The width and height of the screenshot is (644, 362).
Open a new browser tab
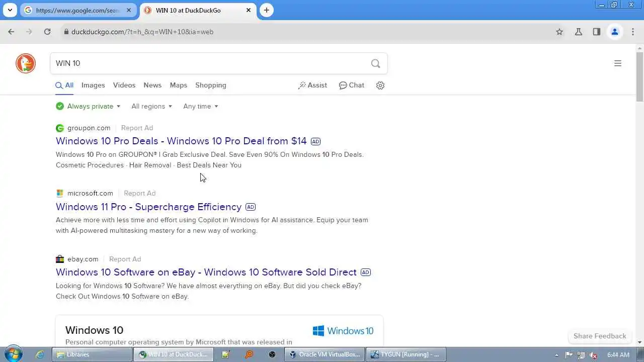coord(267,10)
